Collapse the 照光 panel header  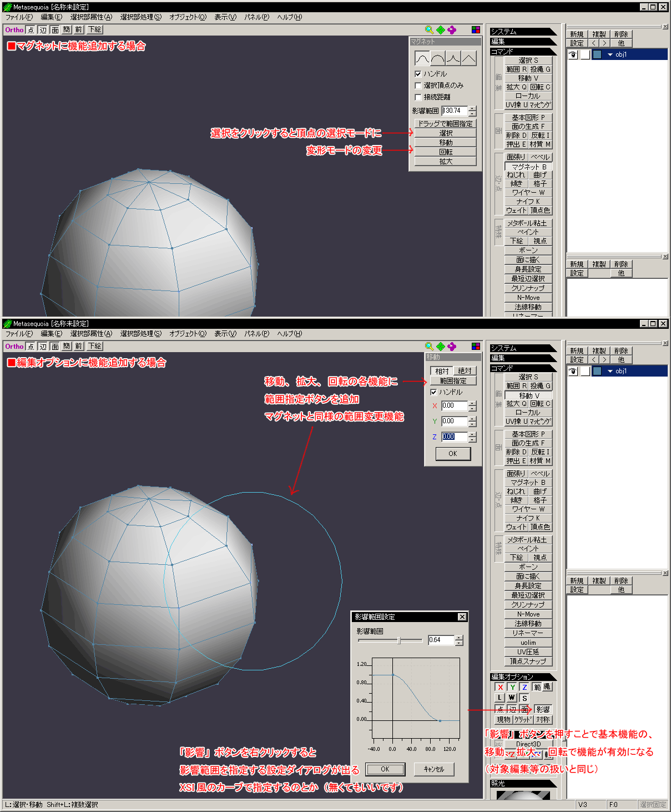coord(523,784)
